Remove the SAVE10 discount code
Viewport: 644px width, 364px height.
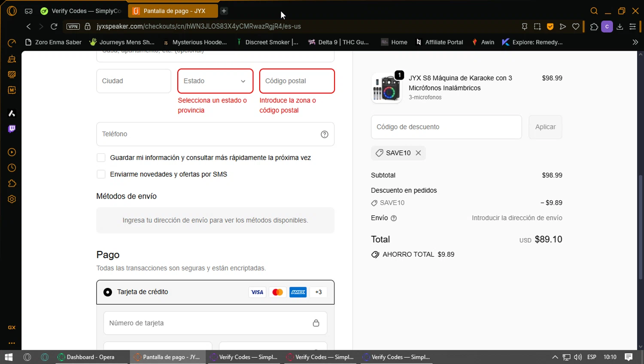418,153
